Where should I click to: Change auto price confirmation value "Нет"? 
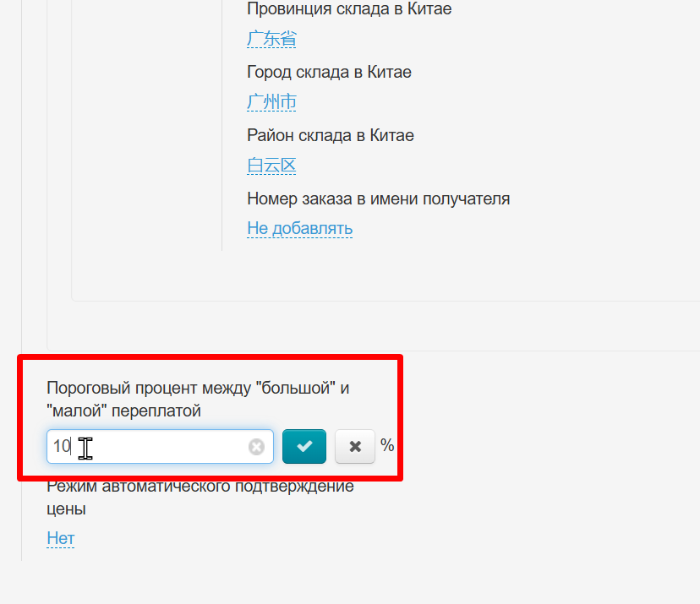[x=61, y=538]
